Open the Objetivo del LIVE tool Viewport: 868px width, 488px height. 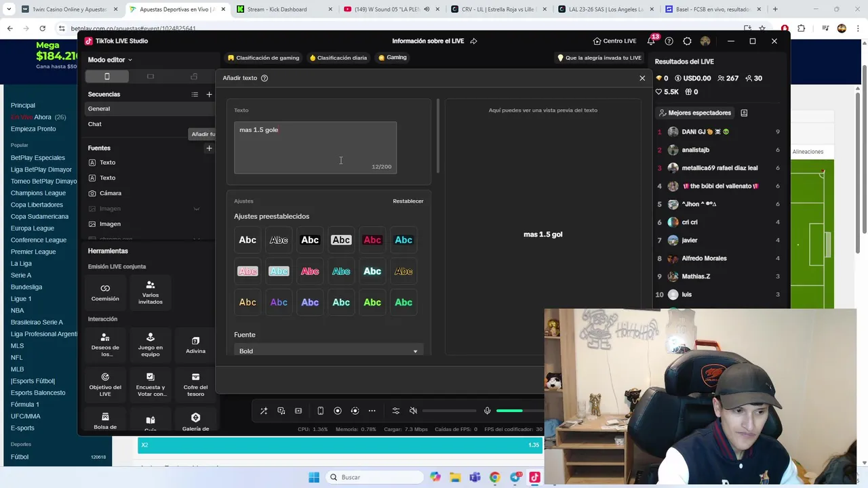tap(105, 384)
